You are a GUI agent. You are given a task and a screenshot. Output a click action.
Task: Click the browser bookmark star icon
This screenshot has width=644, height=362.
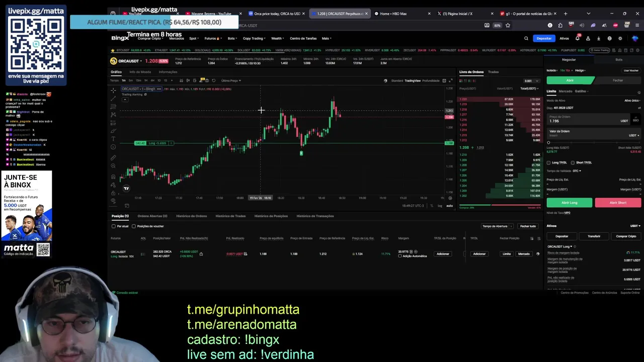coord(508,25)
